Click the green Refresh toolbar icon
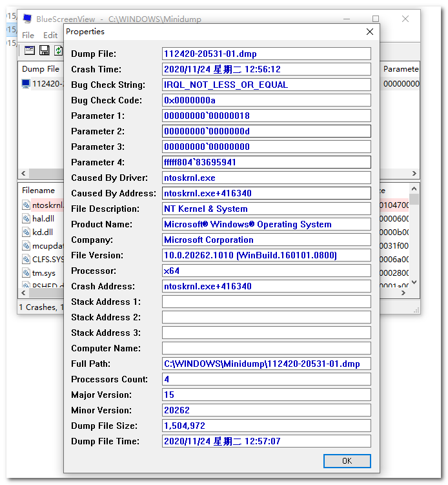The image size is (448, 485). (59, 50)
